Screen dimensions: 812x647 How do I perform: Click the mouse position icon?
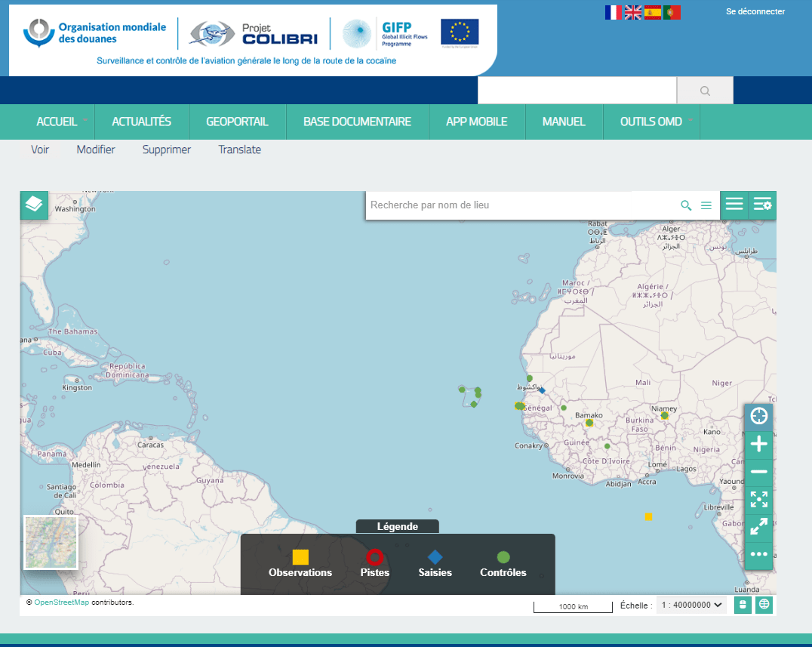point(743,605)
